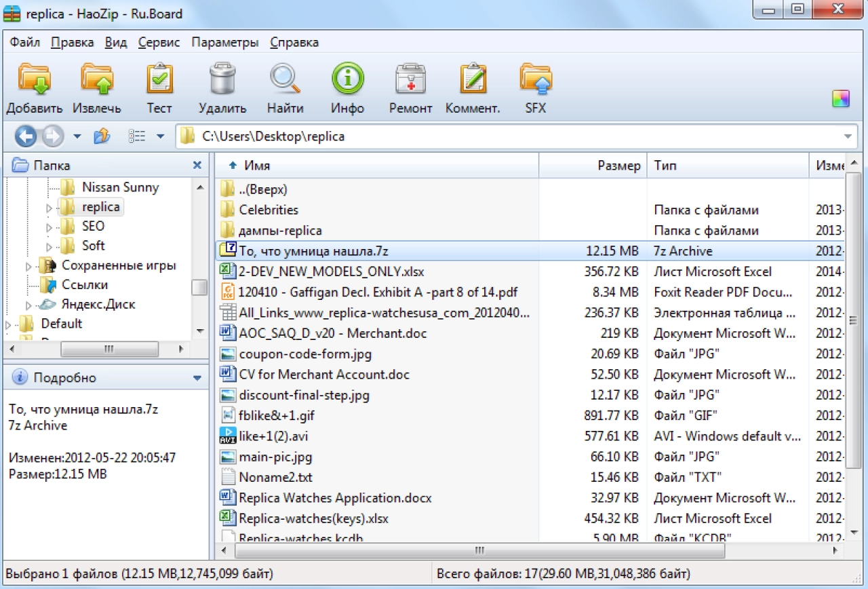
Task: Open the Файл menu
Action: tap(24, 42)
